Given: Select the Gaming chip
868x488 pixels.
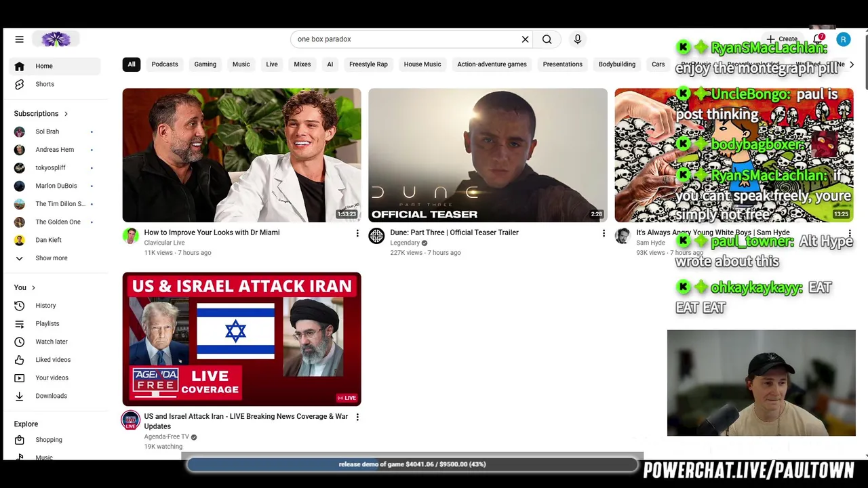Looking at the screenshot, I should [x=205, y=64].
